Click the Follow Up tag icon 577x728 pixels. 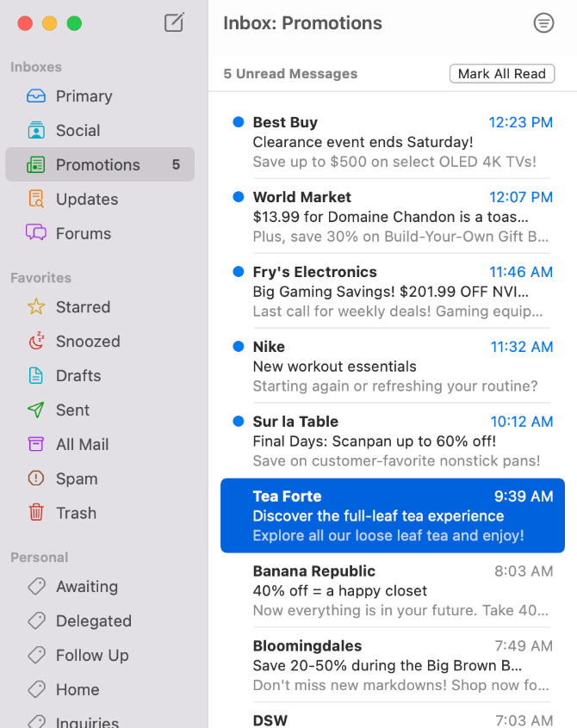36,655
